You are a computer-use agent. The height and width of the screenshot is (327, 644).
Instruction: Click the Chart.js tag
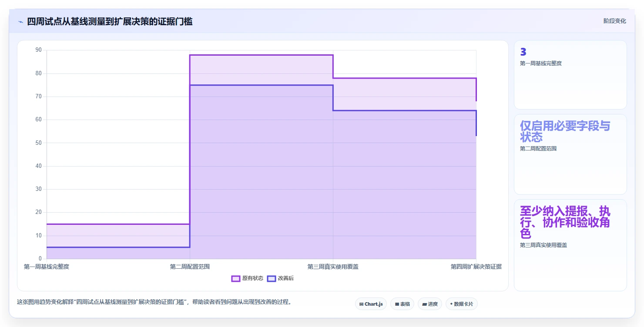pos(371,304)
